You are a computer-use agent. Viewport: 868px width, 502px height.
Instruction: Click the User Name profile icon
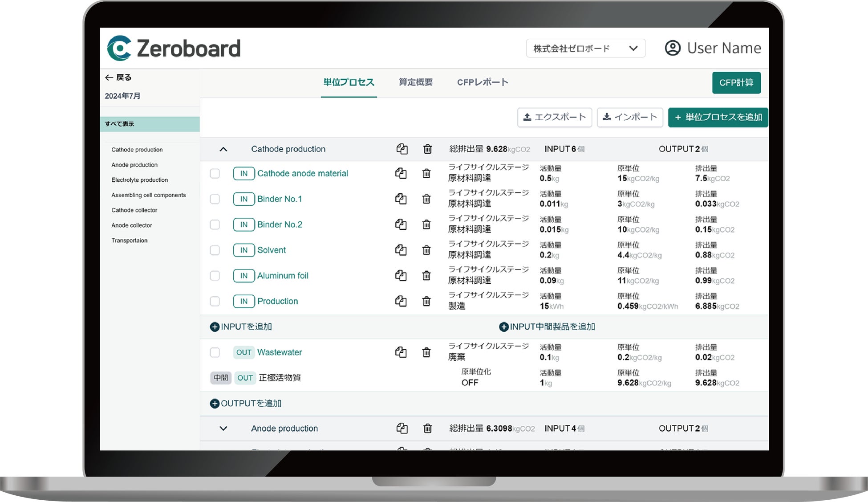click(673, 48)
